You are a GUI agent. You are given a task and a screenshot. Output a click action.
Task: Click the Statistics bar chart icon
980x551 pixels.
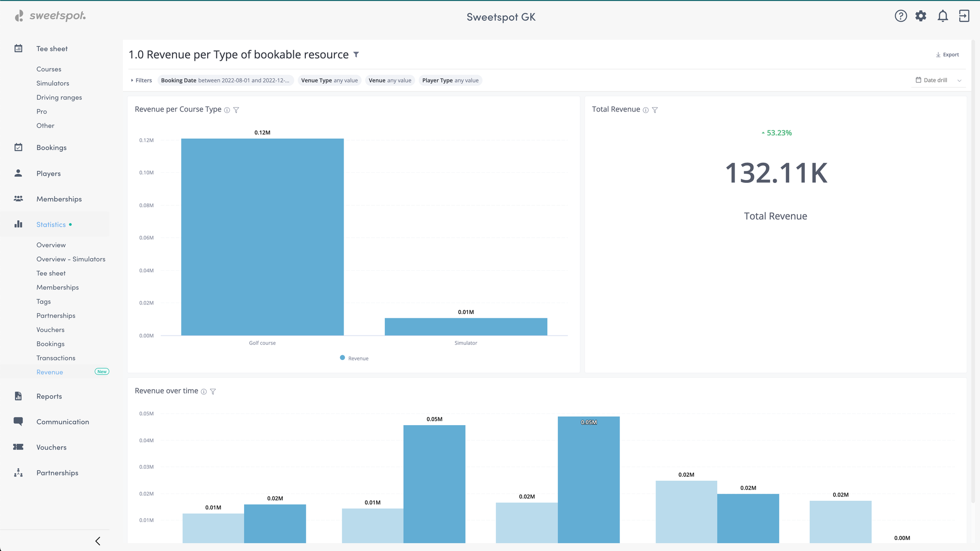(18, 224)
